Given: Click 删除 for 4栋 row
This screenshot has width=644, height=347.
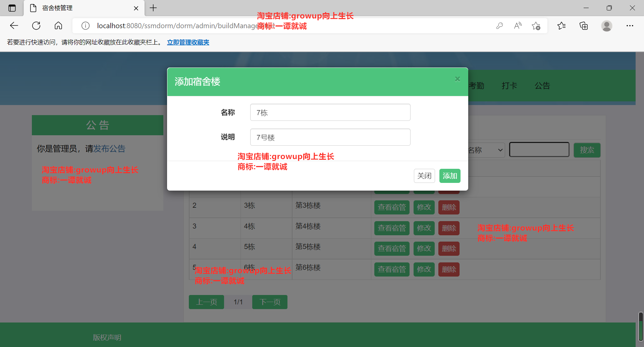Looking at the screenshot, I should point(449,228).
